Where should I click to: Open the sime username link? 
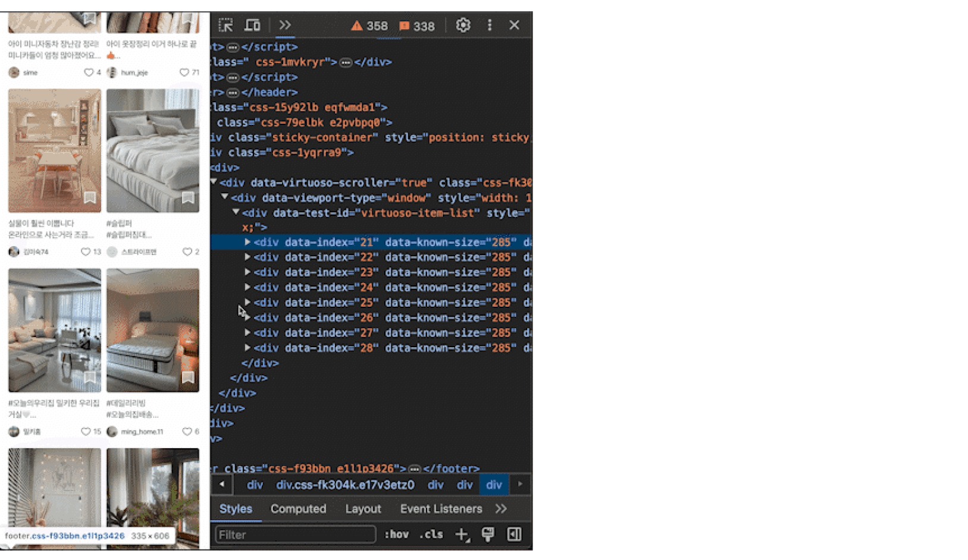[x=30, y=73]
